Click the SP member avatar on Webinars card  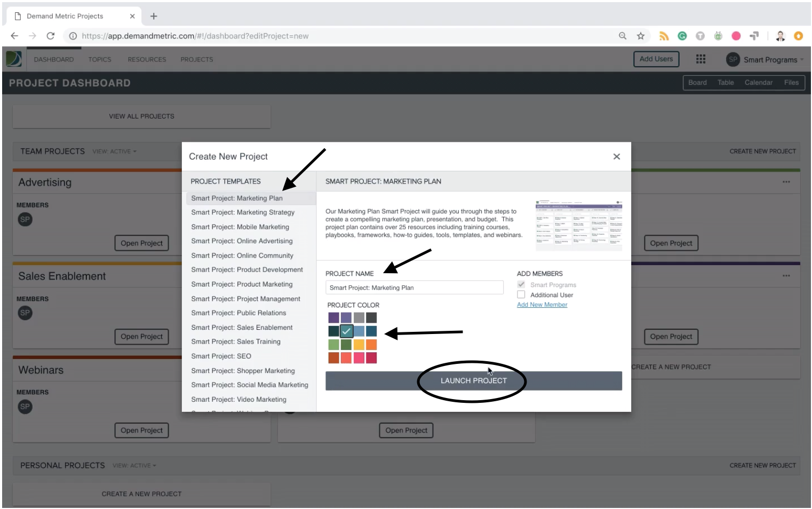pyautogui.click(x=25, y=407)
